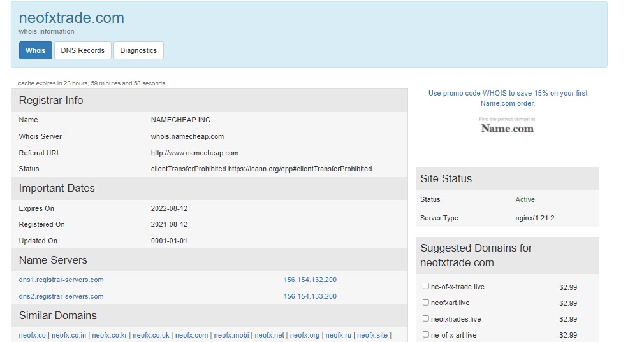Open similar domain neofx.co.kr
Image resolution: width=644 pixels, height=342 pixels.
pyautogui.click(x=110, y=335)
